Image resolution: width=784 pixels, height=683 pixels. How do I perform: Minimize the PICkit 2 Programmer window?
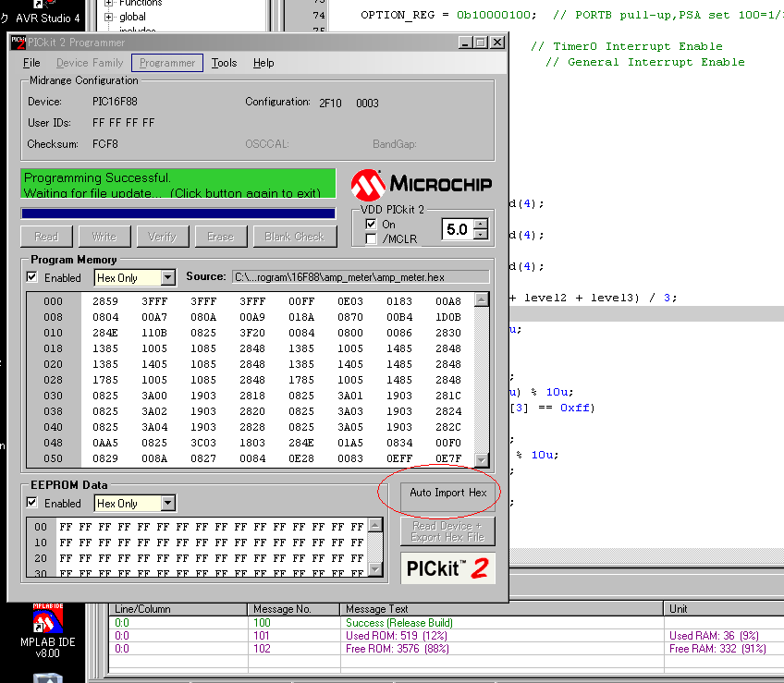[465, 43]
